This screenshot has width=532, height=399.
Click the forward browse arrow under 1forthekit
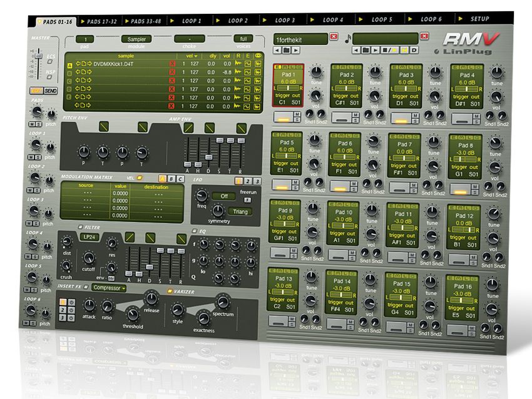point(295,50)
